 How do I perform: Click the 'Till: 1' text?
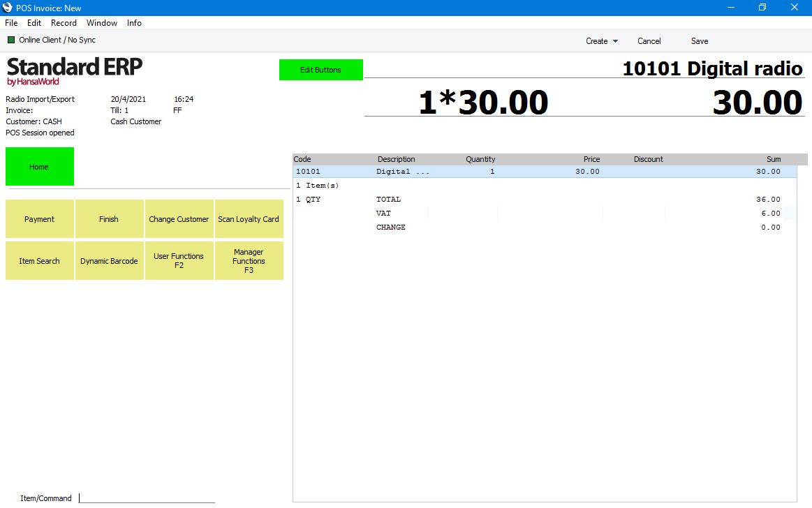[x=119, y=110]
